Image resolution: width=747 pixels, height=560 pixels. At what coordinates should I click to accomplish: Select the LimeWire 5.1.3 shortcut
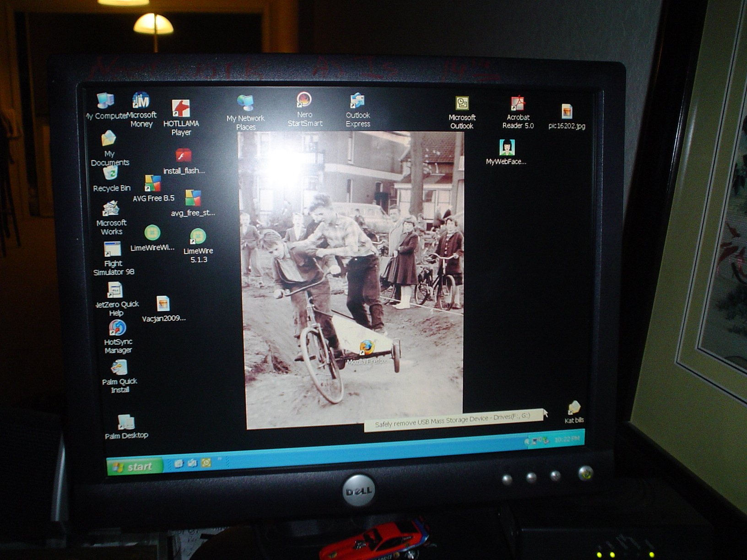tap(198, 246)
